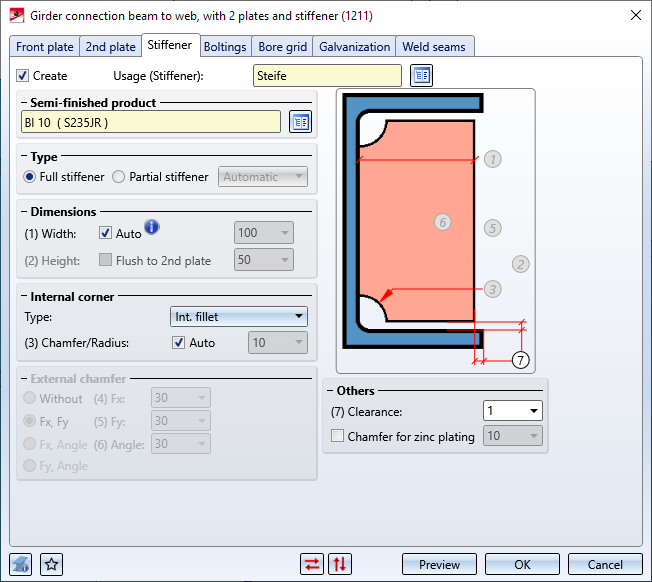Switch to the Front plate tab
652x582 pixels.
(x=45, y=47)
